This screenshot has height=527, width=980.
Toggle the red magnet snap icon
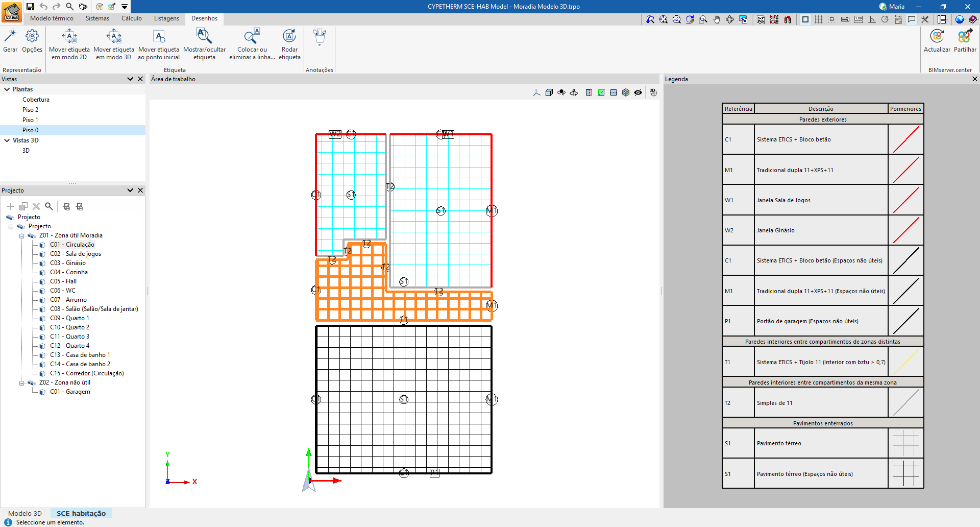pos(788,19)
